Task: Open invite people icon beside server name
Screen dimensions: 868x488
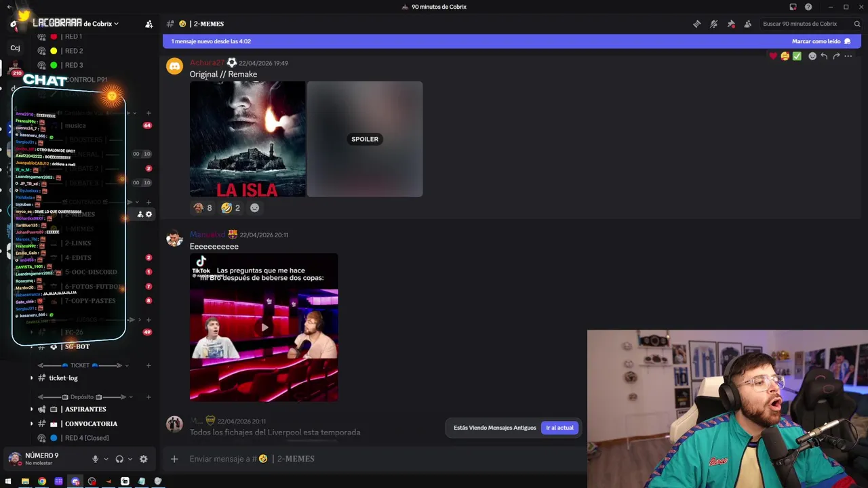Action: click(149, 24)
